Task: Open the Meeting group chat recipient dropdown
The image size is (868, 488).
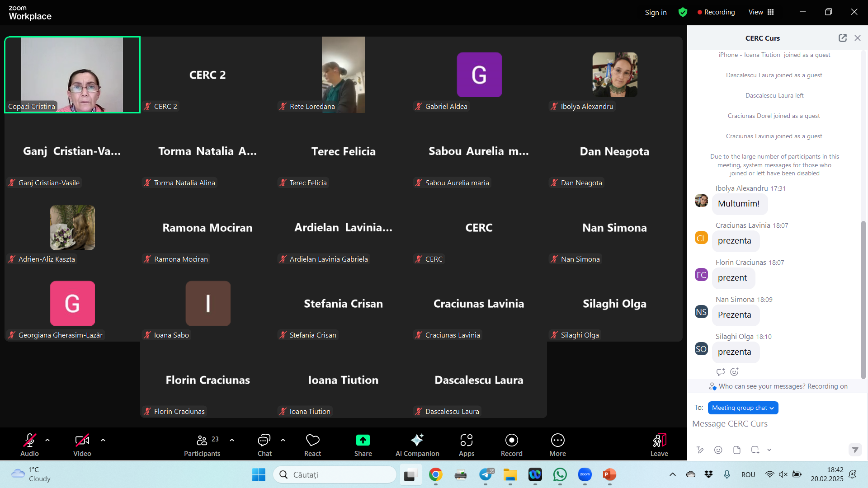Action: (742, 408)
